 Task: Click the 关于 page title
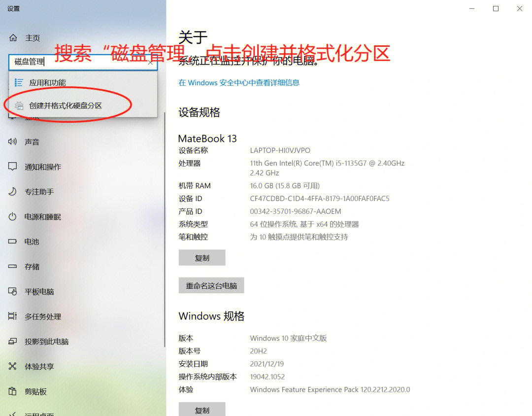coord(193,37)
